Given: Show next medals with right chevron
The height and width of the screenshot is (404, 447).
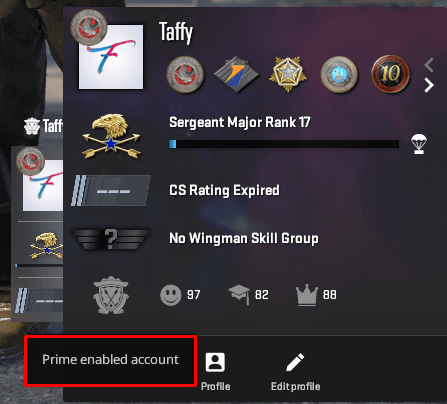Looking at the screenshot, I should (x=429, y=86).
